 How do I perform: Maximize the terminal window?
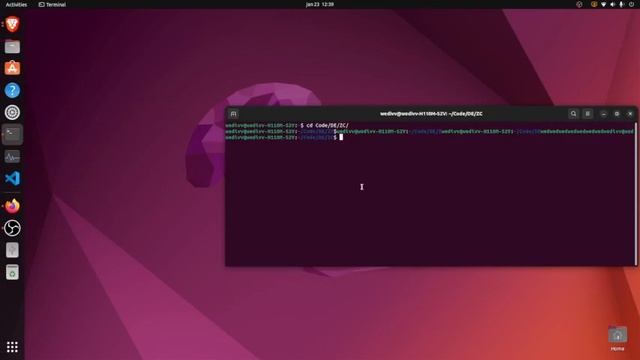[x=617, y=114]
